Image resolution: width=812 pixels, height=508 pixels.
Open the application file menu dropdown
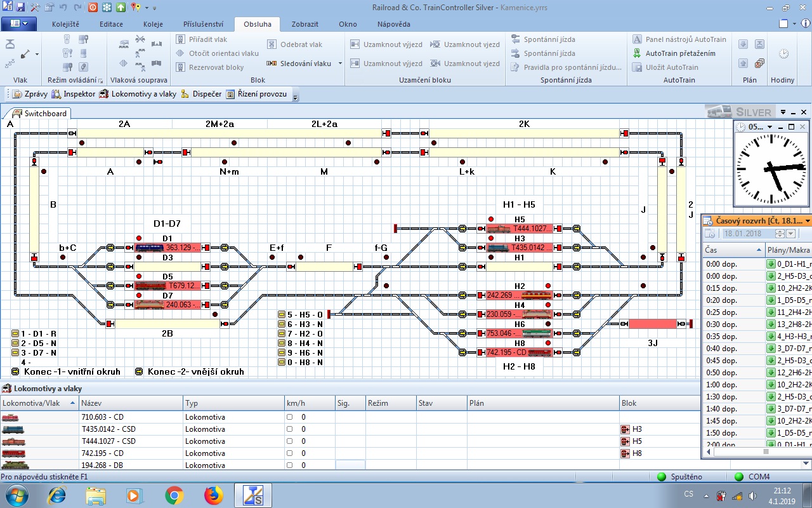pos(19,24)
